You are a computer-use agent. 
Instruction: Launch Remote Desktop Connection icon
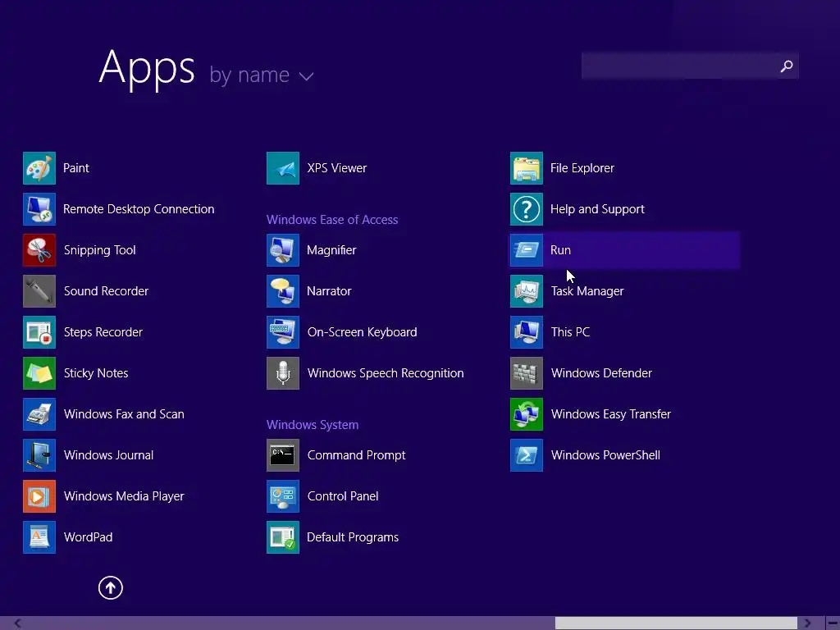point(39,209)
